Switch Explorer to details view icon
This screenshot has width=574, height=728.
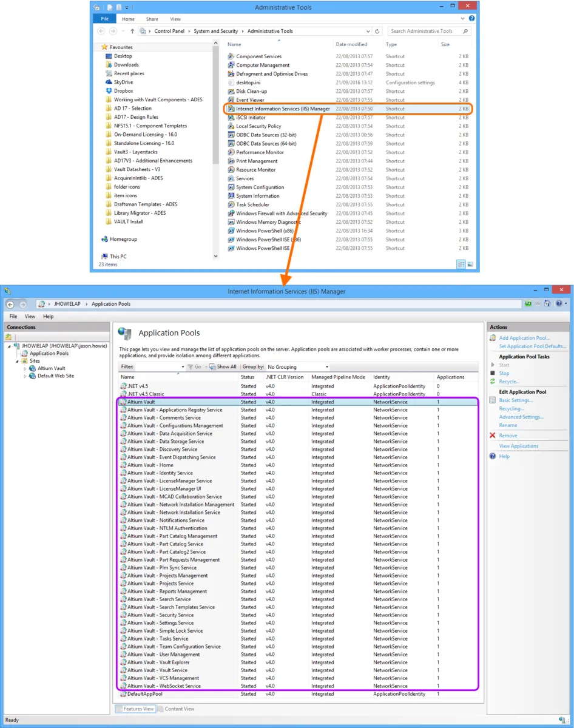click(x=461, y=265)
